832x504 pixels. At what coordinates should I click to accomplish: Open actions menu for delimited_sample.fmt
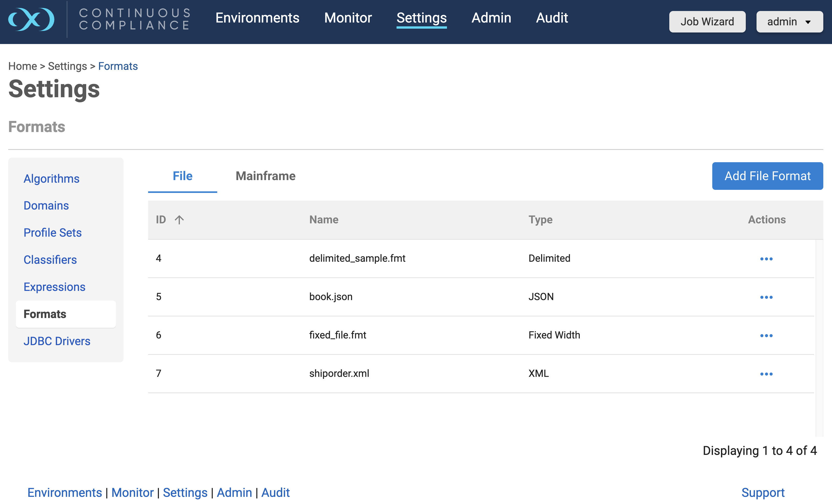[x=766, y=259]
